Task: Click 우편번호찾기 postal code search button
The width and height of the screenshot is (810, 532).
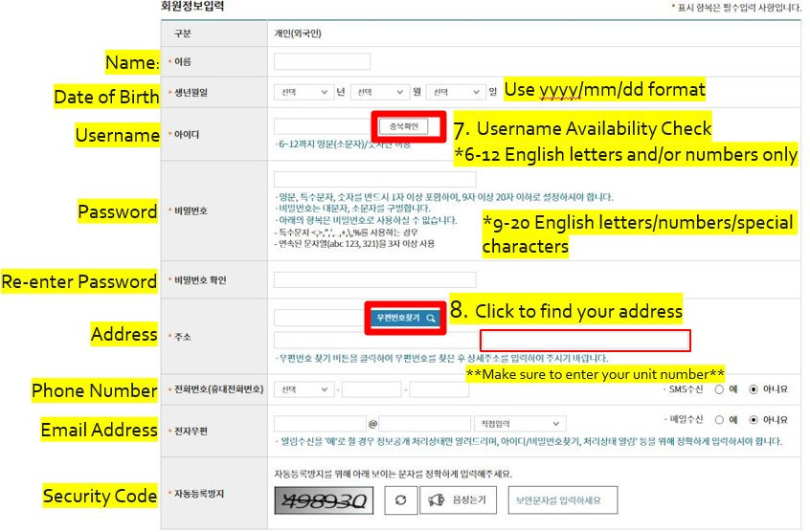Action: point(404,318)
